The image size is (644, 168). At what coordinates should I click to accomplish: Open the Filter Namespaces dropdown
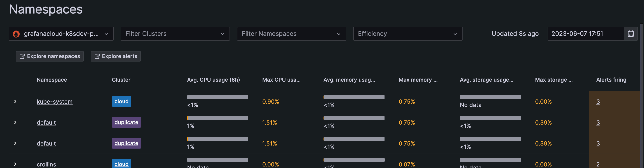[x=291, y=34]
